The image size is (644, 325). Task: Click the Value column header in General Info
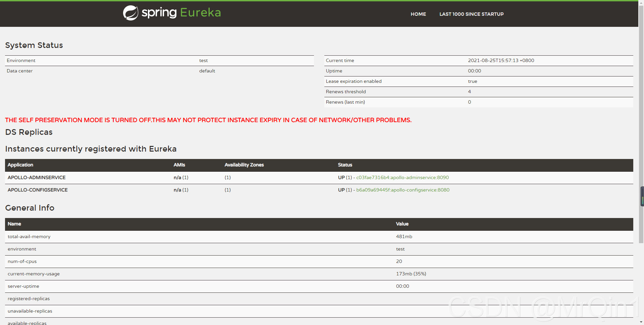pos(402,224)
